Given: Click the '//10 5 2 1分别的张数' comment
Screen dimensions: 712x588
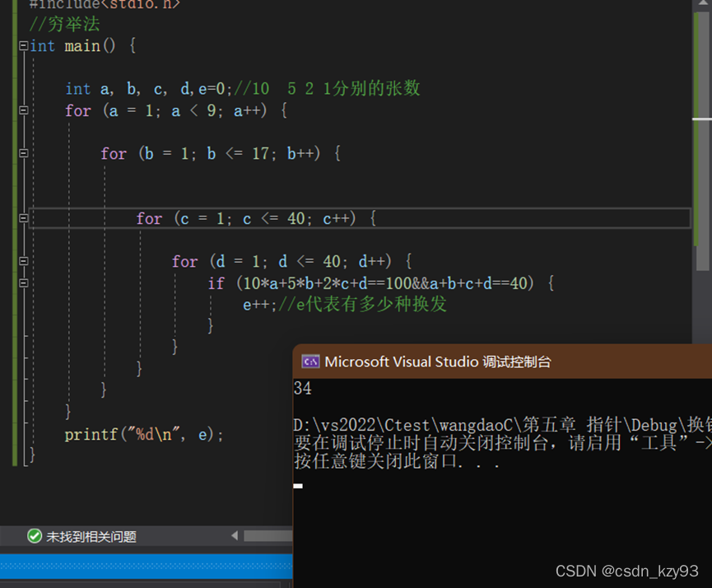Looking at the screenshot, I should [327, 88].
